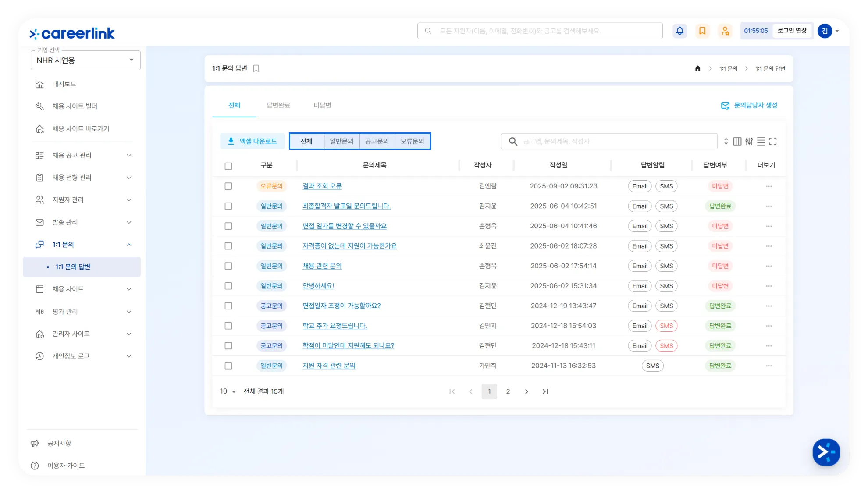Select checkbox for 지원 자격 관련 문의 row
Image resolution: width=868 pixels, height=494 pixels.
[228, 366]
